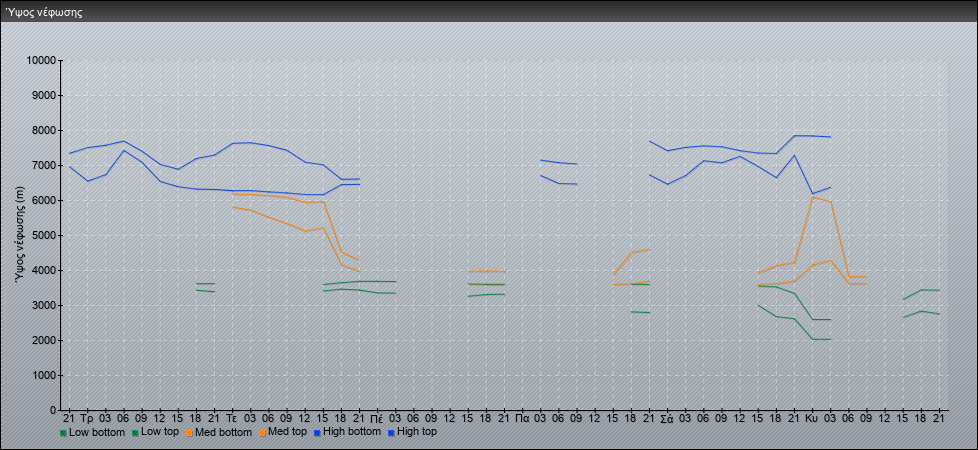The image size is (978, 450).
Task: Select the 'High bottom' legend label
Action: coord(351,431)
